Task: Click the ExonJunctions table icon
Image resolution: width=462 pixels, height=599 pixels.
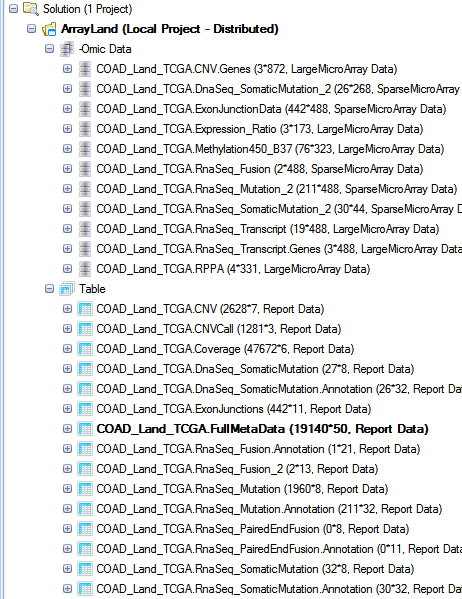Action: [x=85, y=409]
